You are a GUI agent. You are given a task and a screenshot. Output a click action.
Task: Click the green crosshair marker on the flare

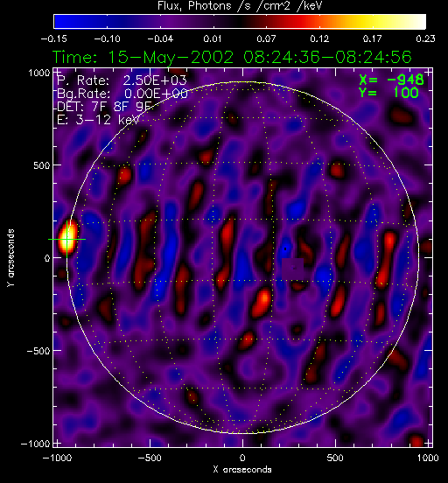coord(66,240)
